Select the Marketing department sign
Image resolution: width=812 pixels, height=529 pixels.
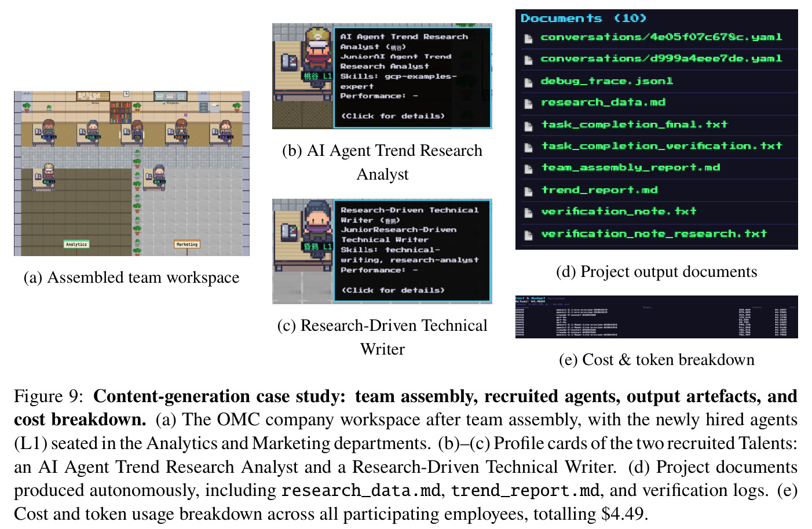pos(187,245)
